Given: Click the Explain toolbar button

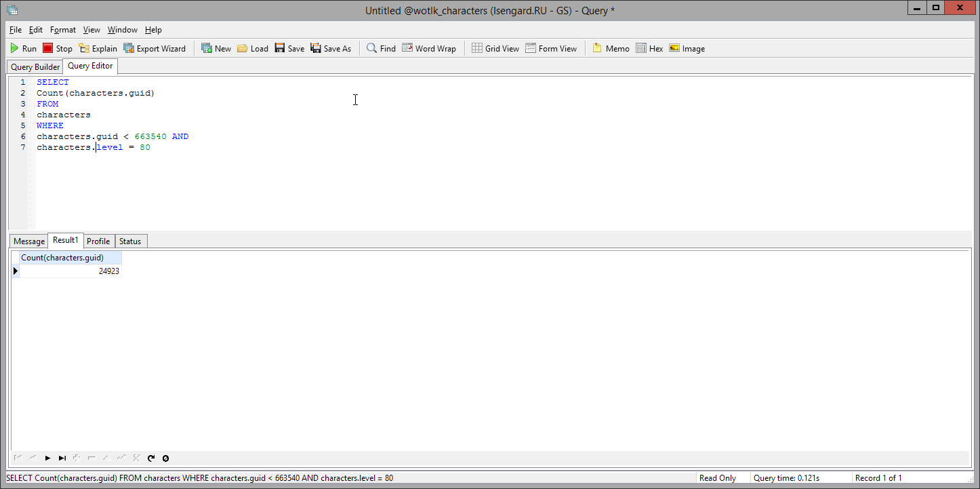Looking at the screenshot, I should (x=98, y=48).
